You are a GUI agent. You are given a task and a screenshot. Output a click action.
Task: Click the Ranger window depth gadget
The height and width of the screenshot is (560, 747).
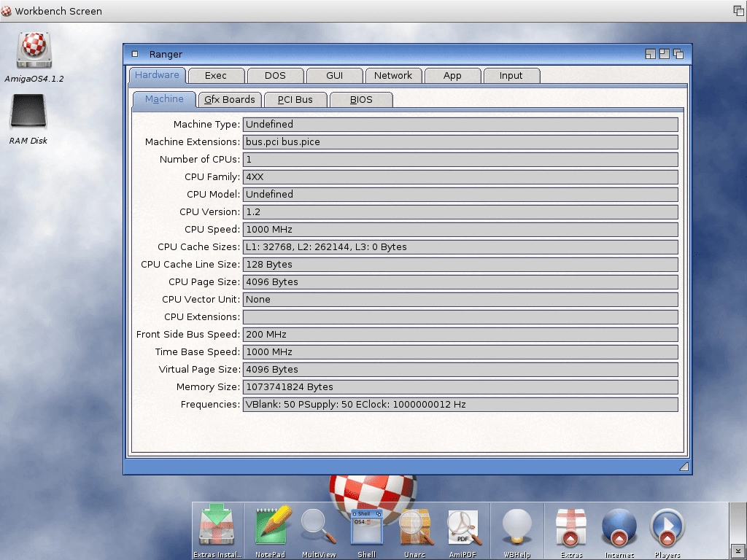(678, 54)
